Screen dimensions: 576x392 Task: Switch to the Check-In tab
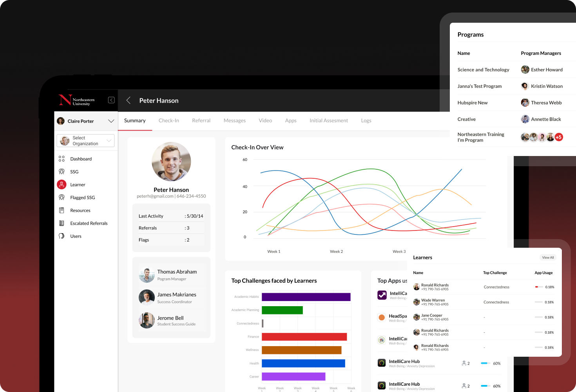pos(168,121)
